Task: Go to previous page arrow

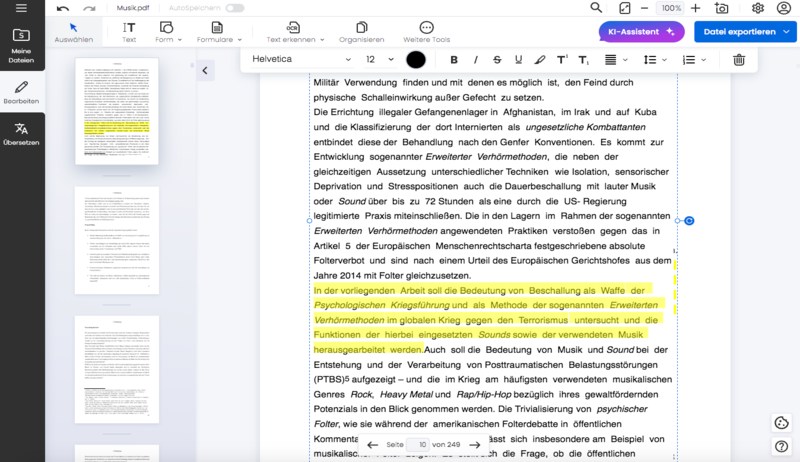Action: pyautogui.click(x=372, y=445)
